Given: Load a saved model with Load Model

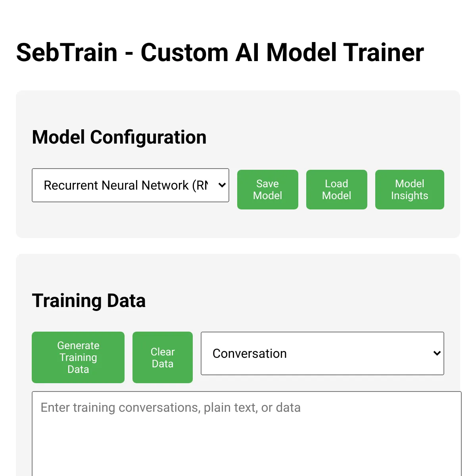Looking at the screenshot, I should tap(337, 190).
